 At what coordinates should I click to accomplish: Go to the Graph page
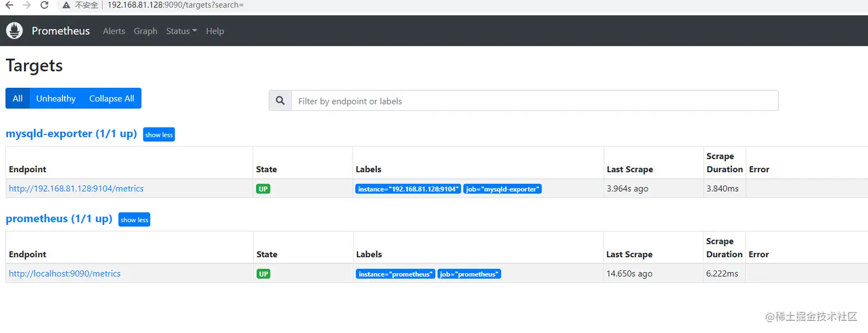145,31
